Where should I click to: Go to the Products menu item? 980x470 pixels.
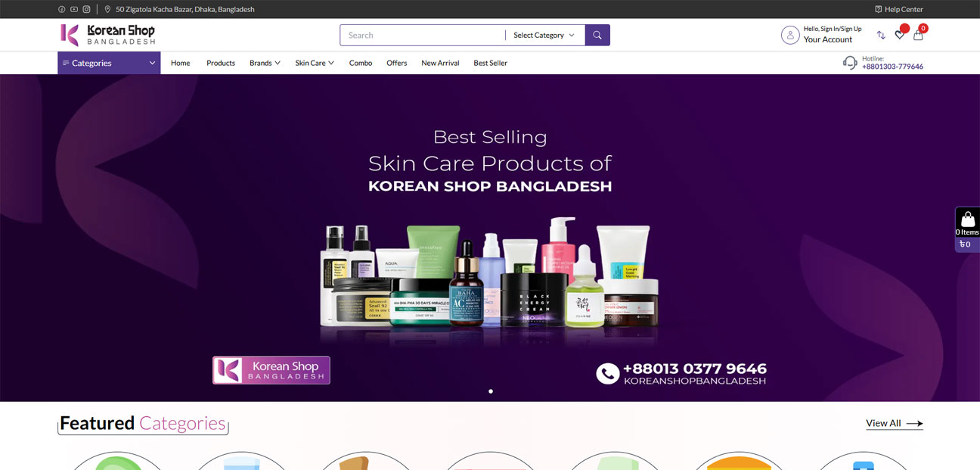pyautogui.click(x=221, y=63)
